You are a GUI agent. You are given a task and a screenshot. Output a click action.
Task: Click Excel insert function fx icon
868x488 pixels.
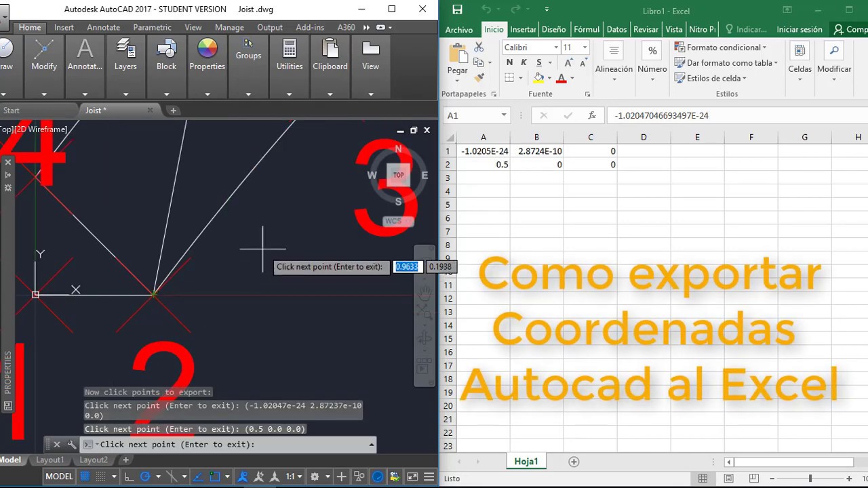click(592, 115)
